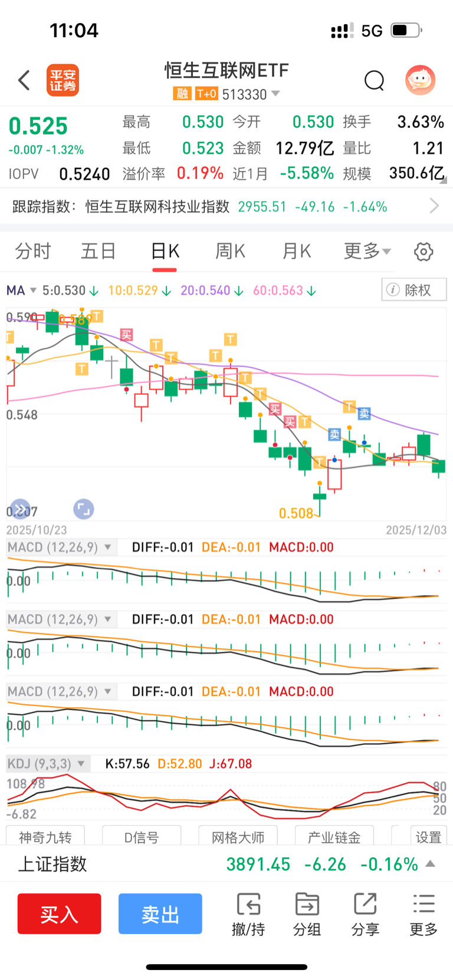The image size is (453, 980).
Task: Tap the 卖出 sell button
Action: click(160, 914)
